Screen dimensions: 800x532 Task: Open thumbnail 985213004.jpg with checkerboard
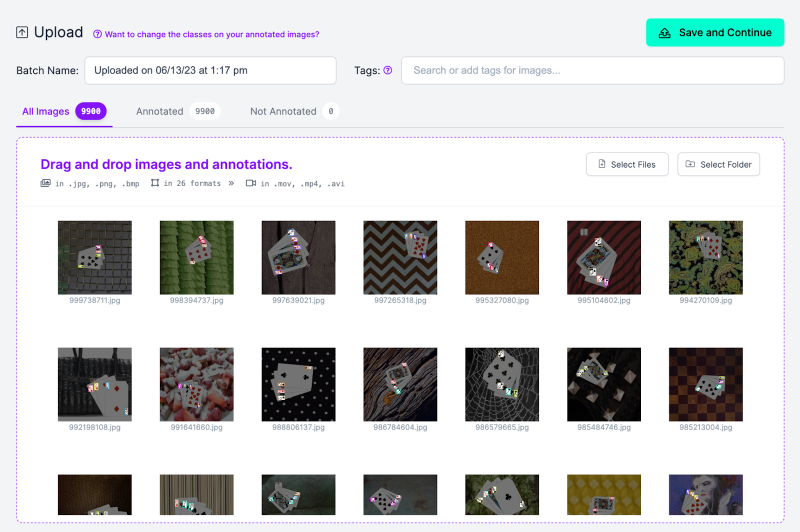(706, 384)
